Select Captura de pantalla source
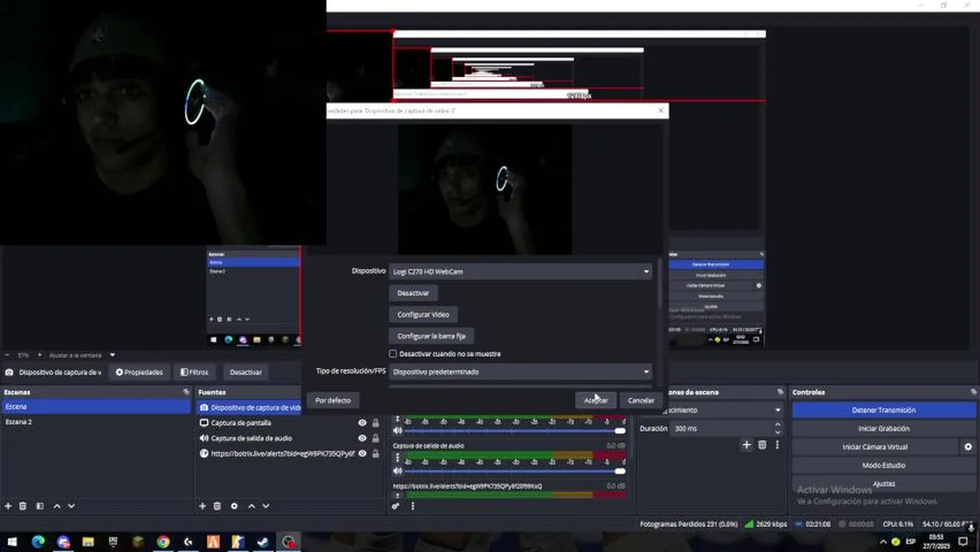The height and width of the screenshot is (552, 980). pos(241,422)
